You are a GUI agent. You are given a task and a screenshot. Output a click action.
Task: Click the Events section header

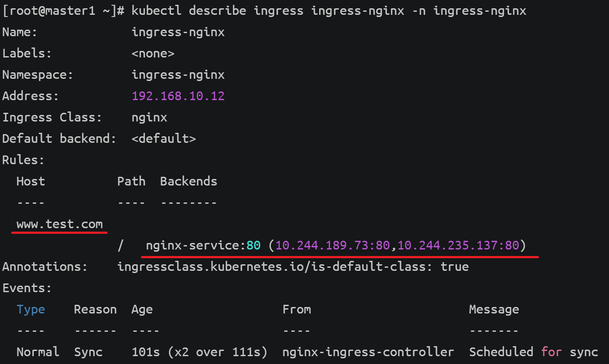point(26,287)
